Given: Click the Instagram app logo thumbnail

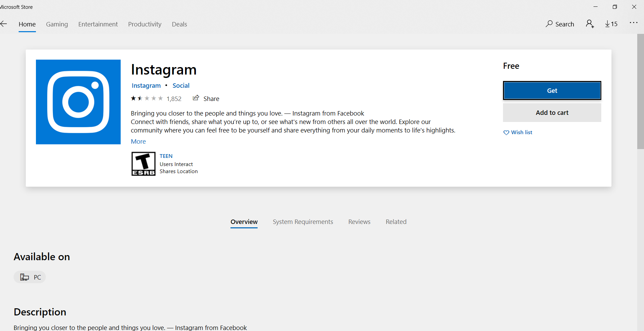Looking at the screenshot, I should (x=78, y=102).
